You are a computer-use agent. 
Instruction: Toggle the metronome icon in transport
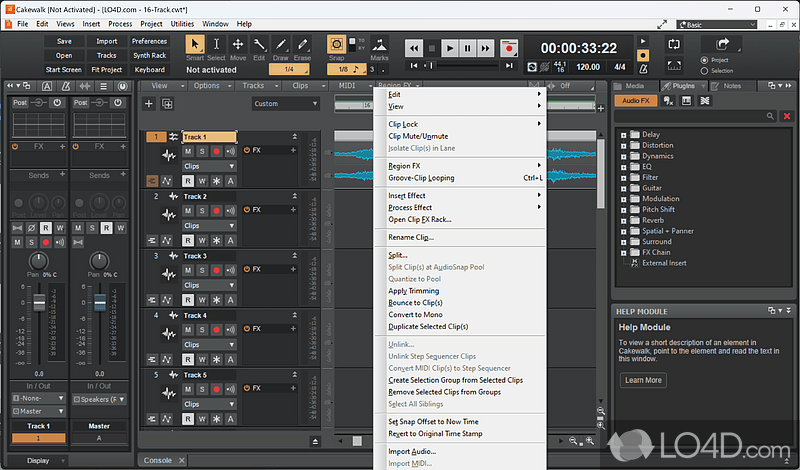(644, 68)
